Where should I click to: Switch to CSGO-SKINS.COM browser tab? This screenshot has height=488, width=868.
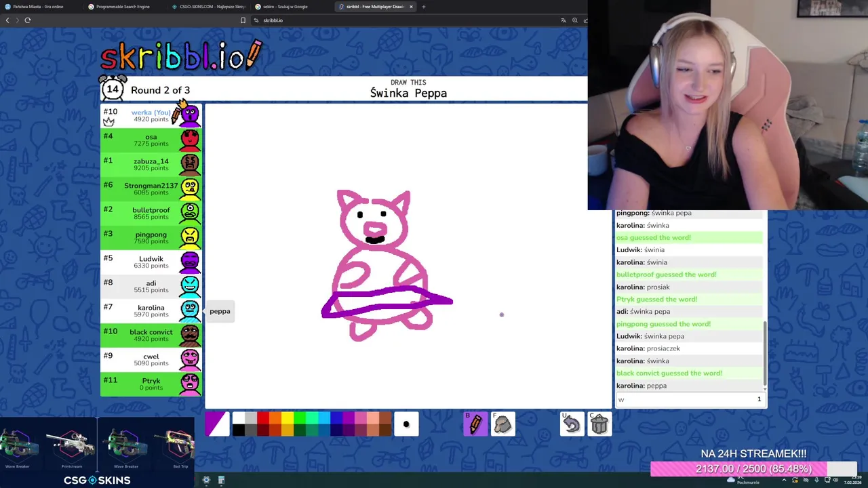(x=208, y=7)
